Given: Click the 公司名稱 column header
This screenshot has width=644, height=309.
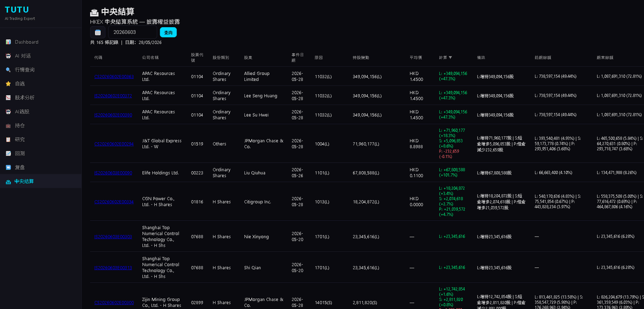Looking at the screenshot, I should coord(150,57).
